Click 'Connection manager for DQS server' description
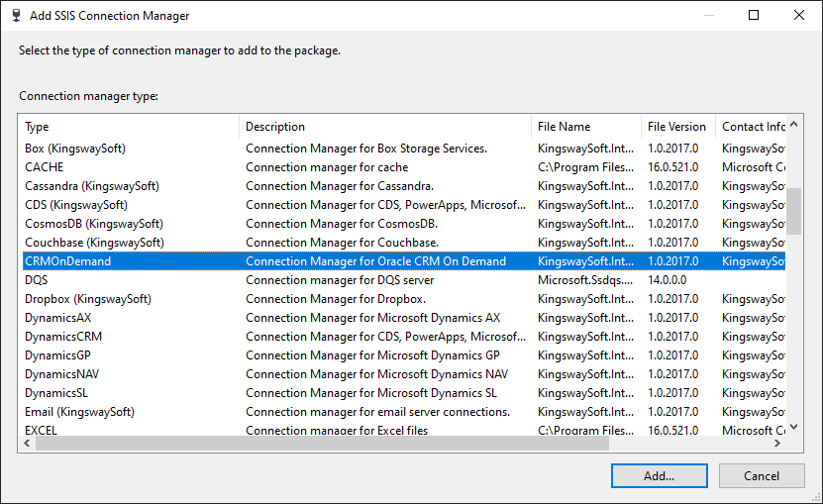The image size is (823, 504). (x=340, y=280)
